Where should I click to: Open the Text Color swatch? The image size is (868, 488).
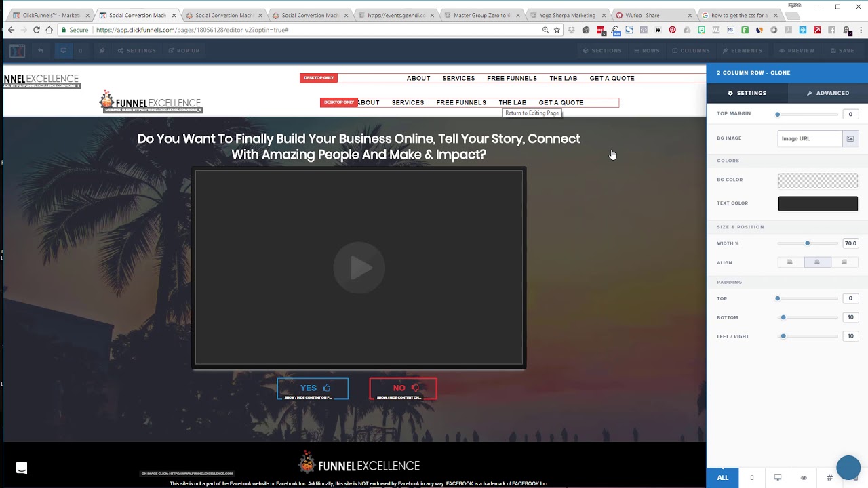[x=818, y=203]
